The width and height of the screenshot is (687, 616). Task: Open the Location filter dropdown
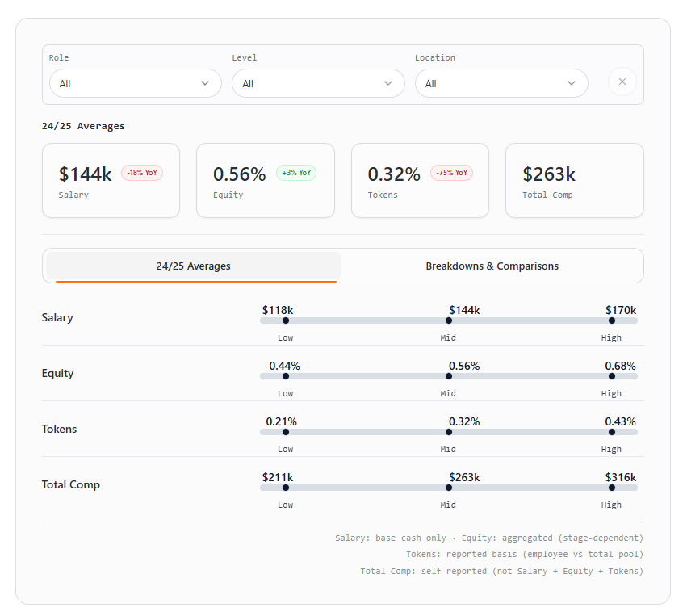click(x=501, y=83)
